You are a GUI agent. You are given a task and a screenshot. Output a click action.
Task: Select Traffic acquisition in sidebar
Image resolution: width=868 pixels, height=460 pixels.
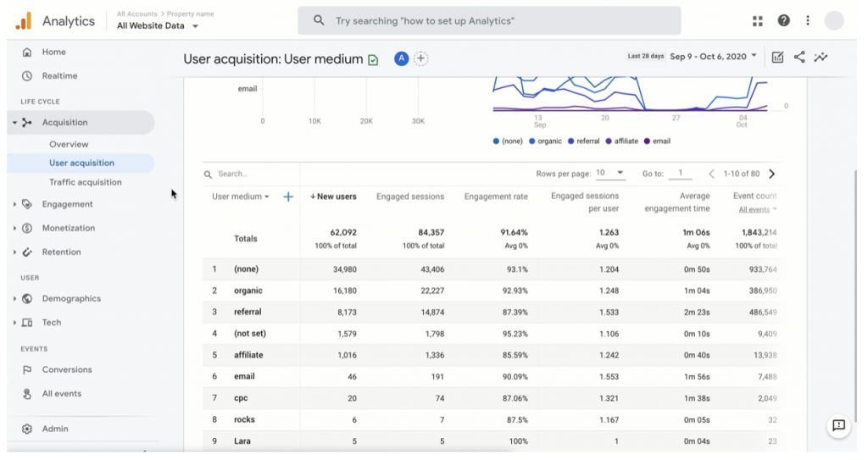85,182
